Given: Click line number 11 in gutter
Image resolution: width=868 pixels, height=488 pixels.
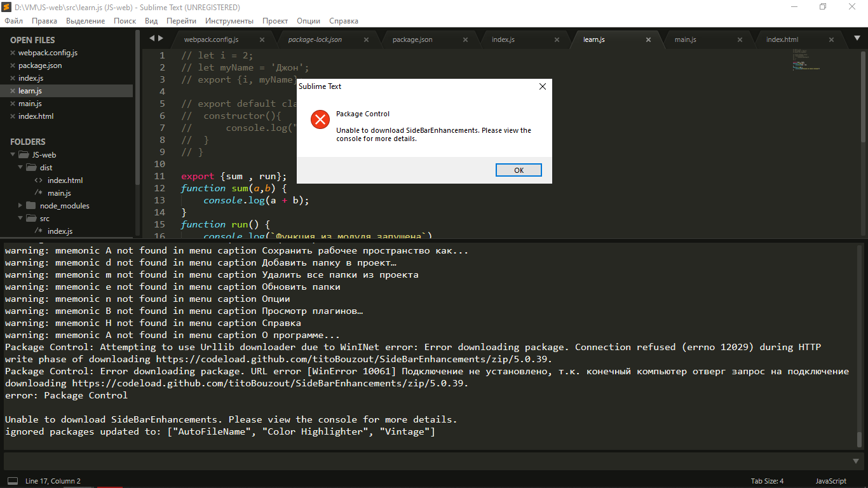Looking at the screenshot, I should [159, 176].
